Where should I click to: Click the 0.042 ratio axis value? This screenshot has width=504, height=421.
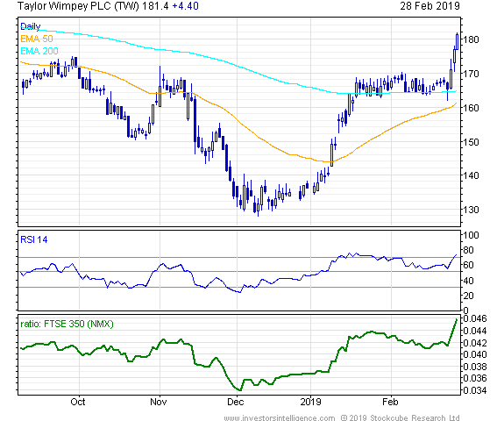[475, 343]
